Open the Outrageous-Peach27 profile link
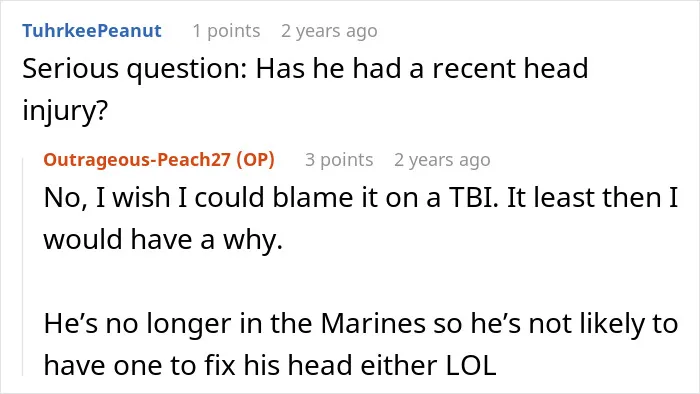This screenshot has height=394, width=700. click(x=137, y=159)
